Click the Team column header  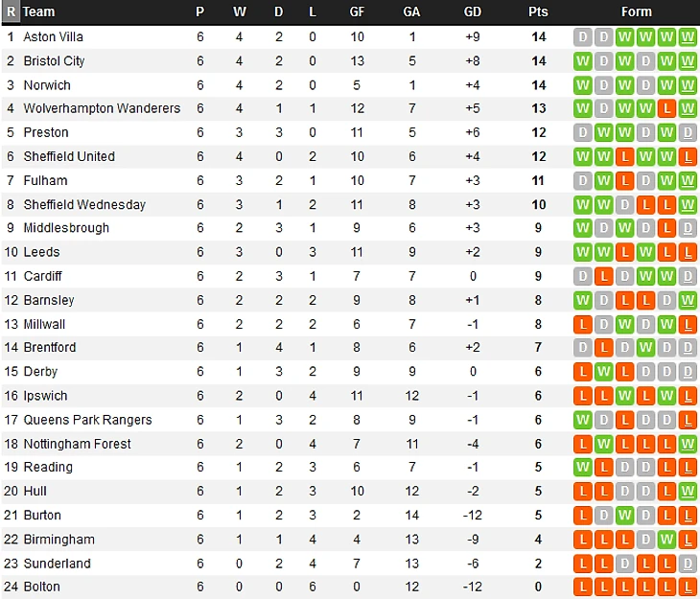point(39,12)
